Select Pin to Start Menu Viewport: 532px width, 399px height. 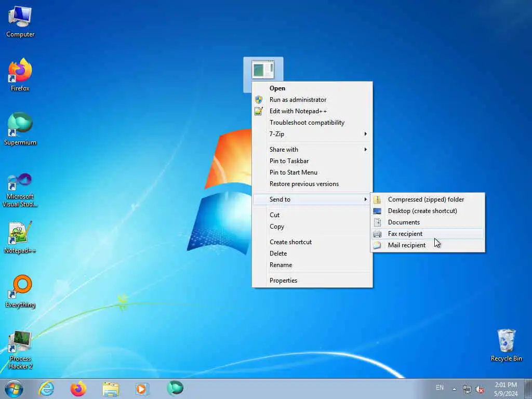click(x=312, y=172)
